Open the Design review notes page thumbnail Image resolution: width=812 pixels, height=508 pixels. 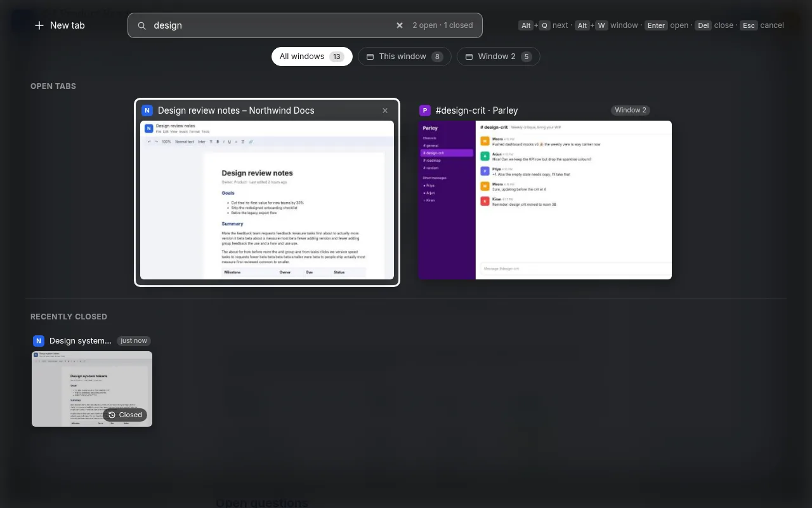point(267,200)
